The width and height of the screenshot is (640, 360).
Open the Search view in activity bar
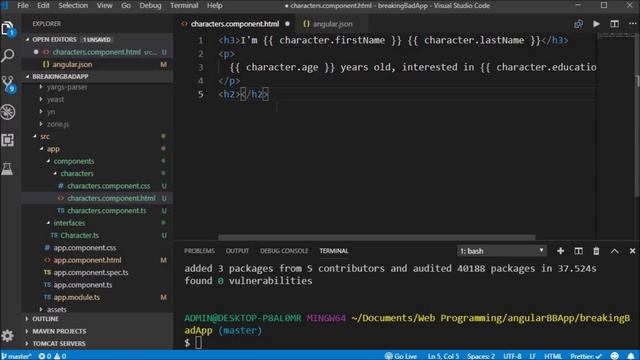8,55
